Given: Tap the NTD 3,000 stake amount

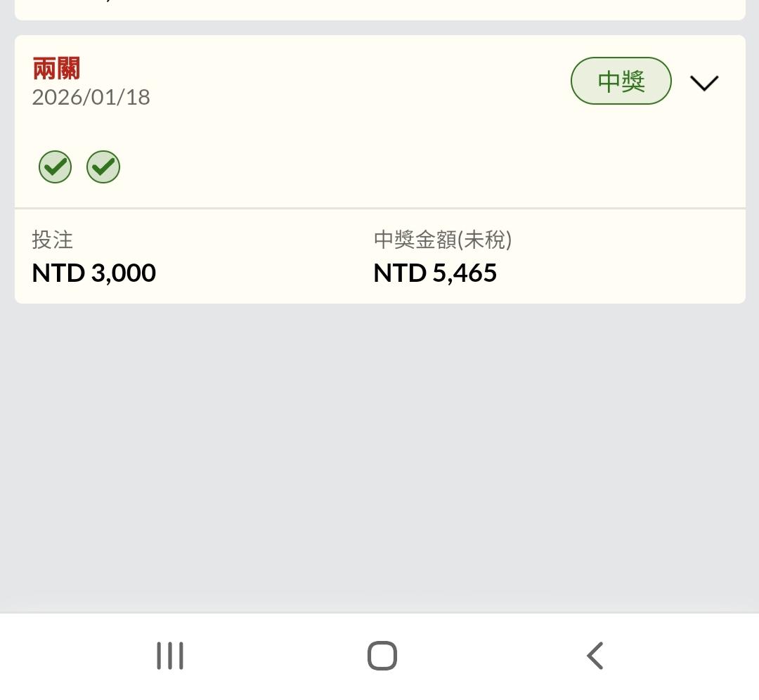Looking at the screenshot, I should (94, 273).
